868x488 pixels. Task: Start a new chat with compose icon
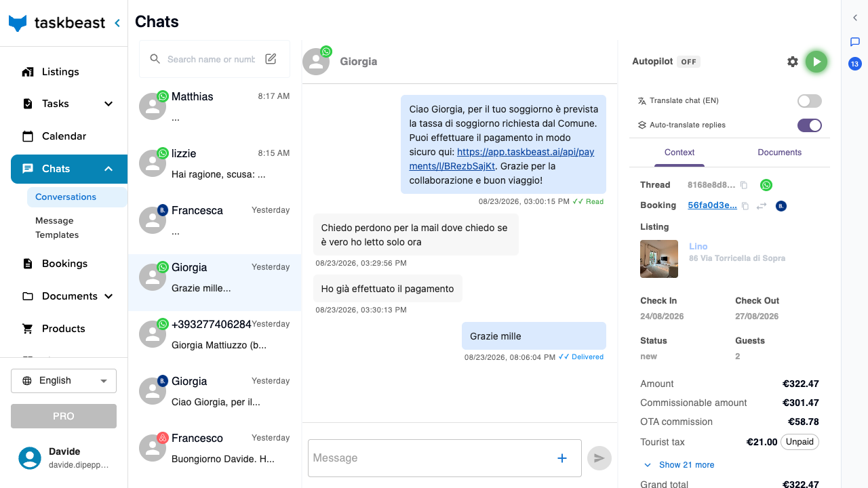click(x=271, y=59)
